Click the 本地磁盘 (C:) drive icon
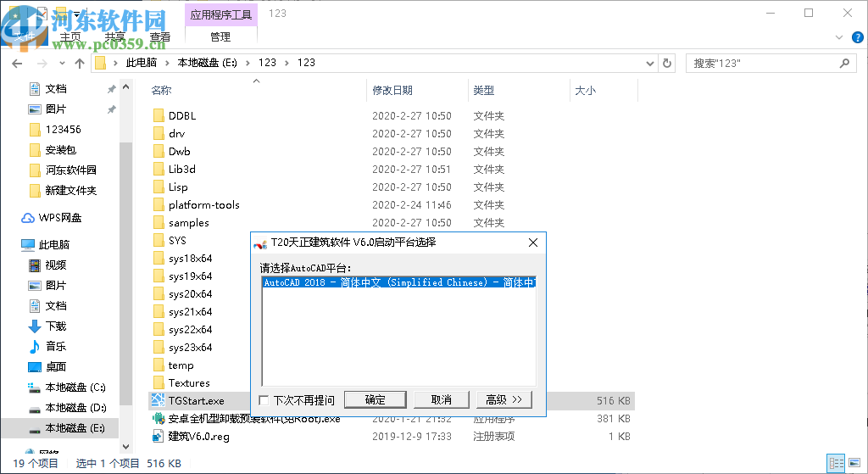 click(34, 388)
